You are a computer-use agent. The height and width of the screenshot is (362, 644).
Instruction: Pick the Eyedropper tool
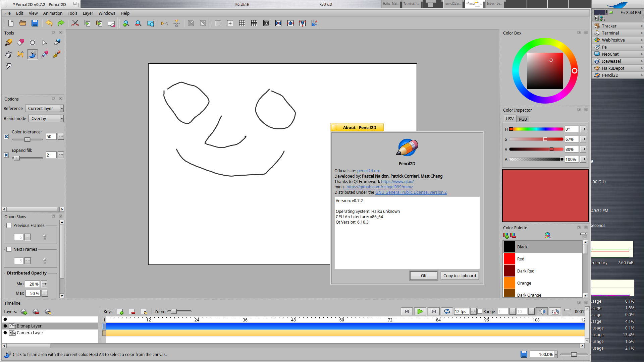(45, 54)
